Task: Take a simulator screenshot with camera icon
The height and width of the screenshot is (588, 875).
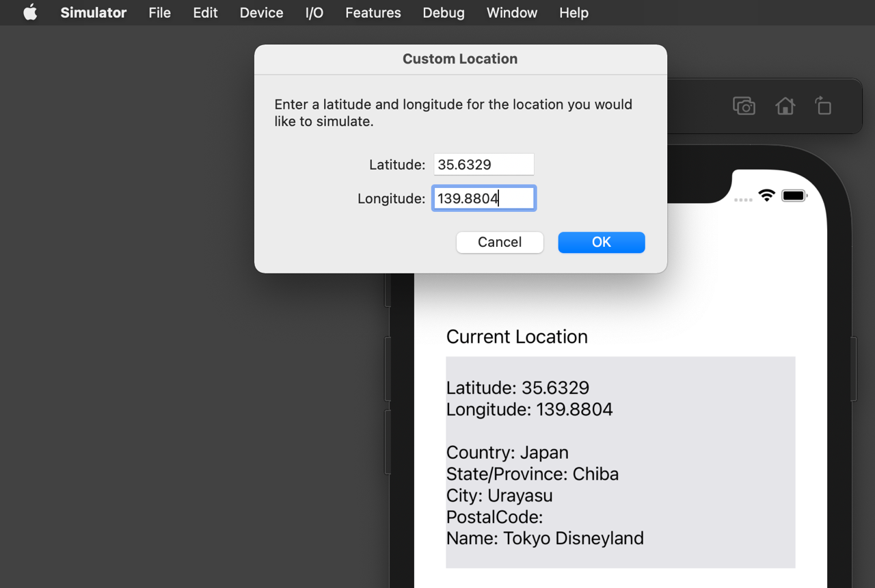Action: coord(744,106)
